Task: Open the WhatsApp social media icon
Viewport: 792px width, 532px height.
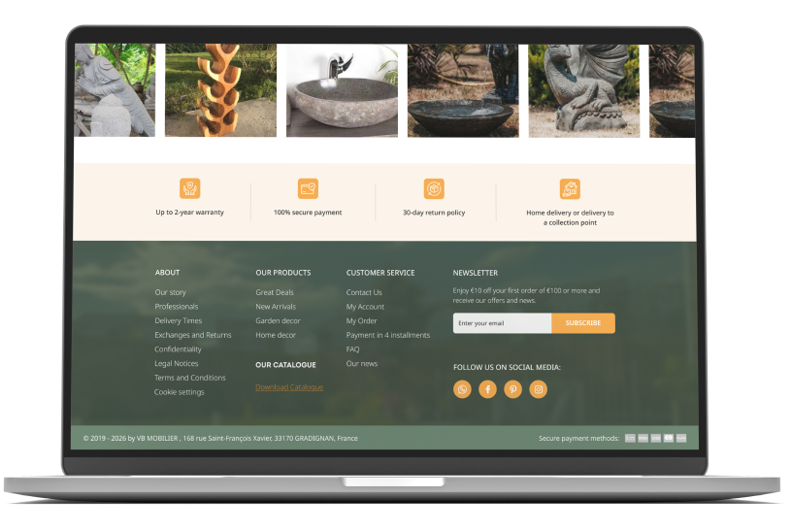Action: (x=462, y=389)
